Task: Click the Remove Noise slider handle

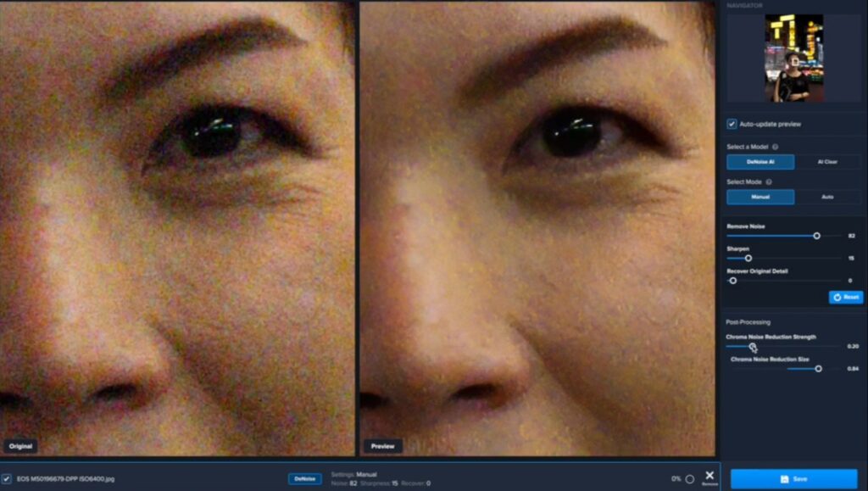Action: 816,236
